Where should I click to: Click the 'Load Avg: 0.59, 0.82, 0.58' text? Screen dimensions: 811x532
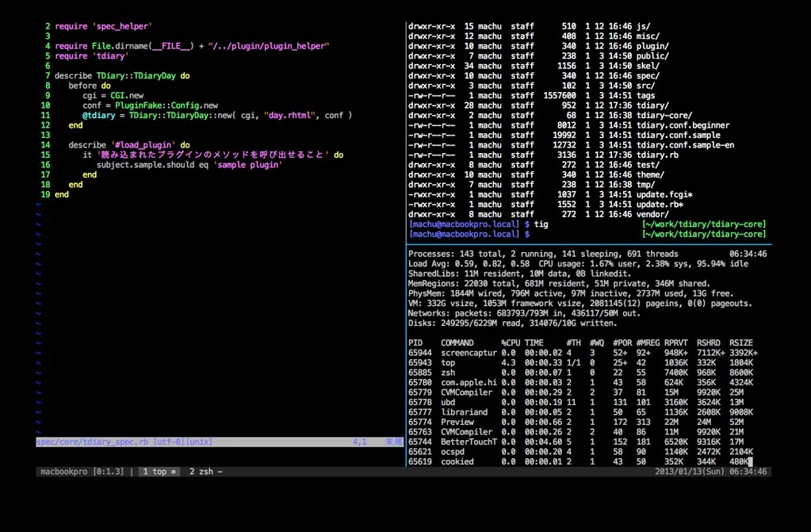point(469,264)
